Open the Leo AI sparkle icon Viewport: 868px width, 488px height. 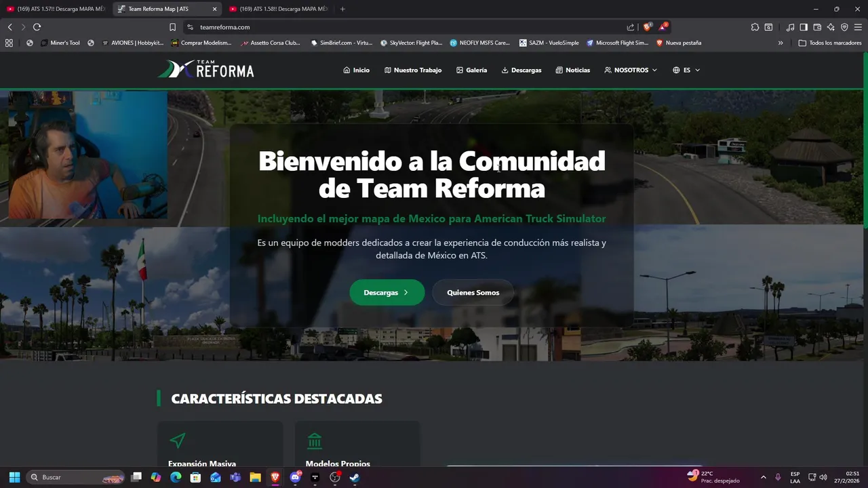click(831, 27)
